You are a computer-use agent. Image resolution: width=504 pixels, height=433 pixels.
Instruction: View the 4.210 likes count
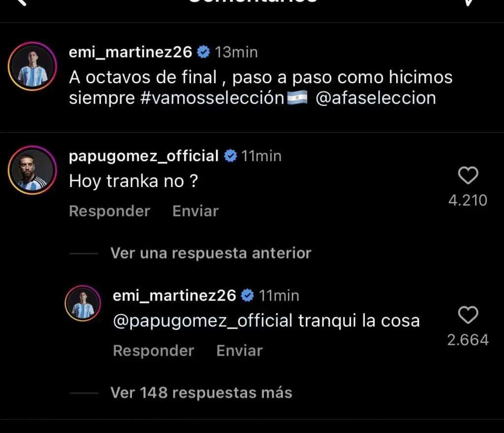click(468, 200)
